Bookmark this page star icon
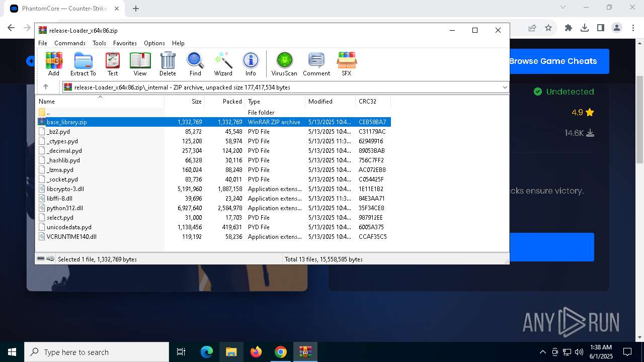 tap(548, 28)
